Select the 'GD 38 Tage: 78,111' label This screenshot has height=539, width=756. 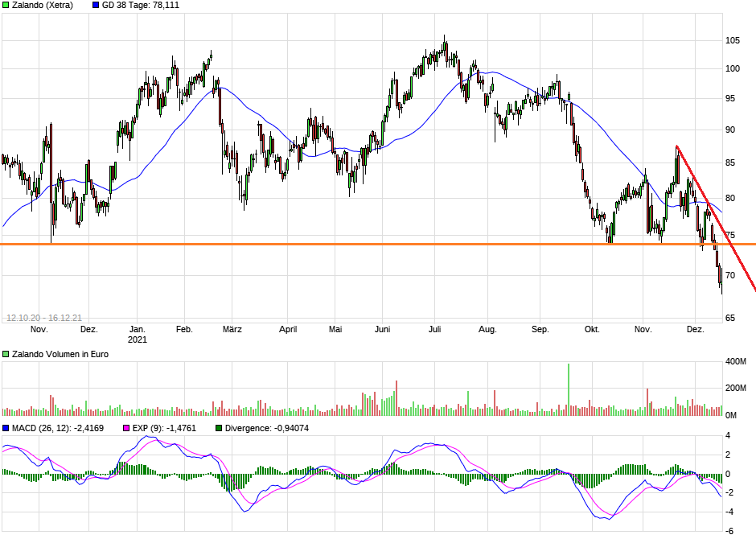[x=140, y=6]
